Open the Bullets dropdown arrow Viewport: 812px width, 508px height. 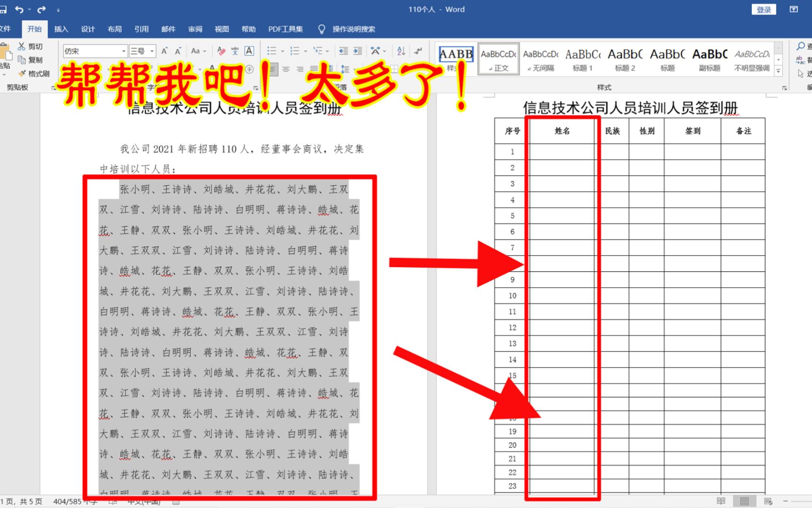[282, 51]
